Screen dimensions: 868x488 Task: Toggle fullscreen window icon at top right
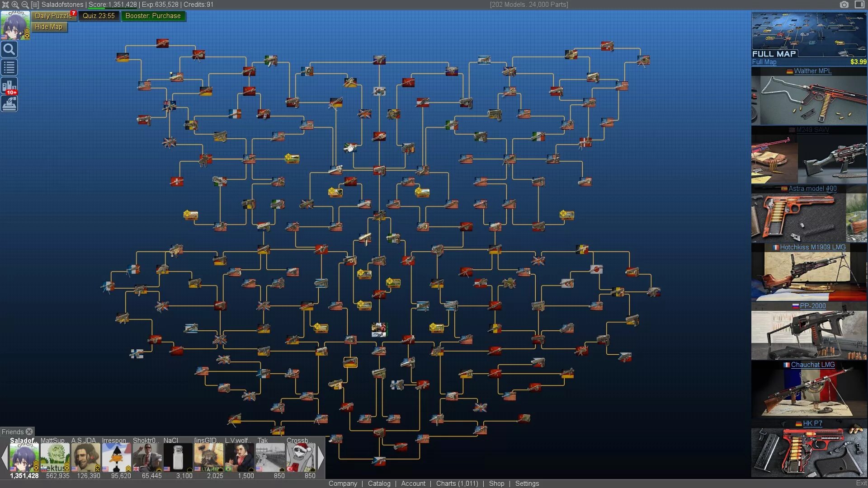(x=859, y=5)
